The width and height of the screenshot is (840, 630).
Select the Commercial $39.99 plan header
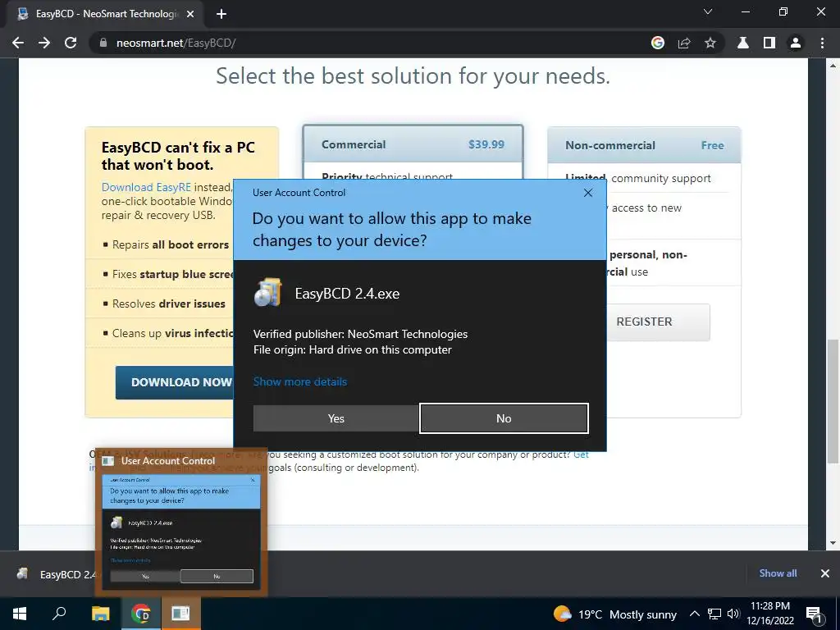point(413,144)
